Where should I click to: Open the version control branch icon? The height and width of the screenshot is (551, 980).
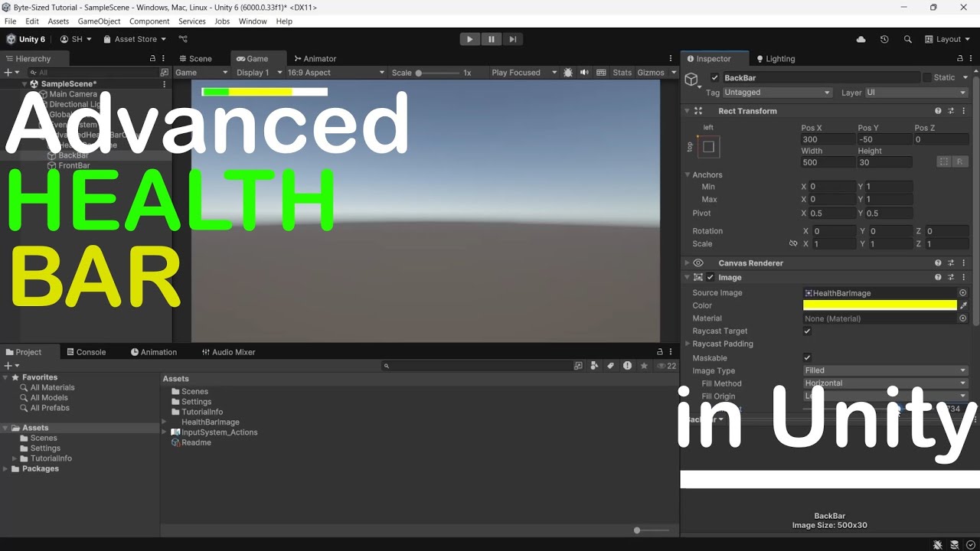pos(183,39)
